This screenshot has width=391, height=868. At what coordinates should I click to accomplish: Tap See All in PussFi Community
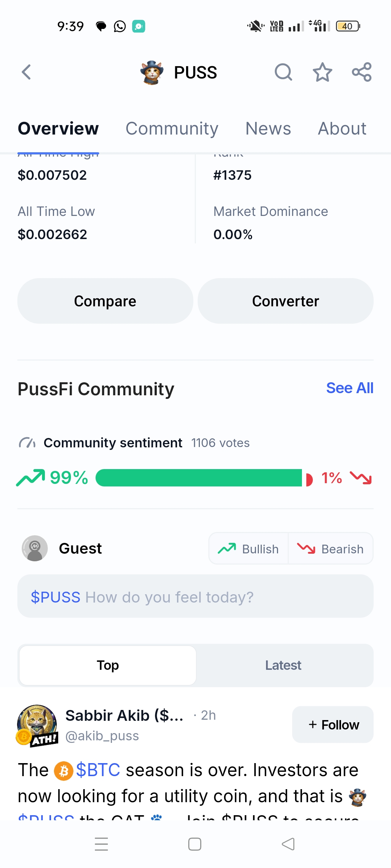[349, 388]
